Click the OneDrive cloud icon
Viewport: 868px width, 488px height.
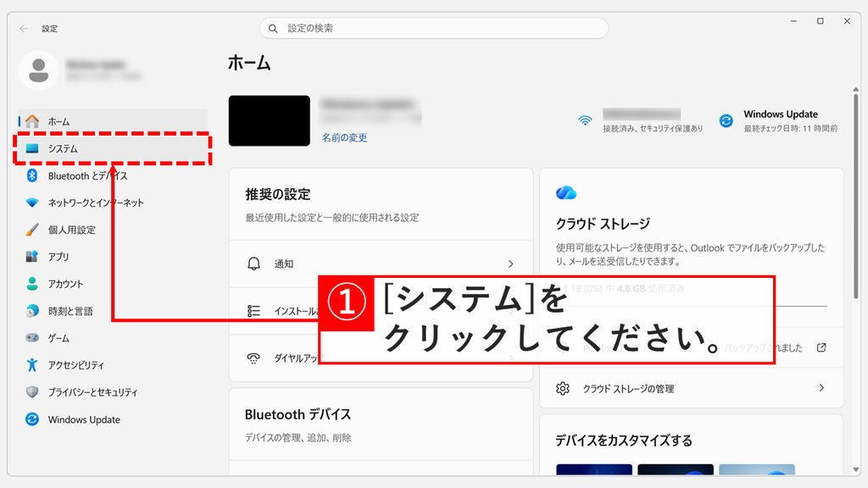point(565,192)
